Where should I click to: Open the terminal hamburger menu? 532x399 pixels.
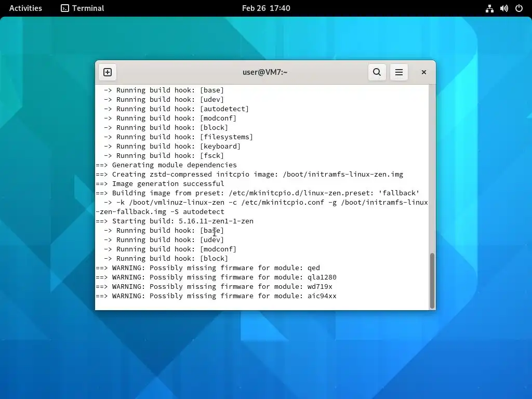pos(399,72)
